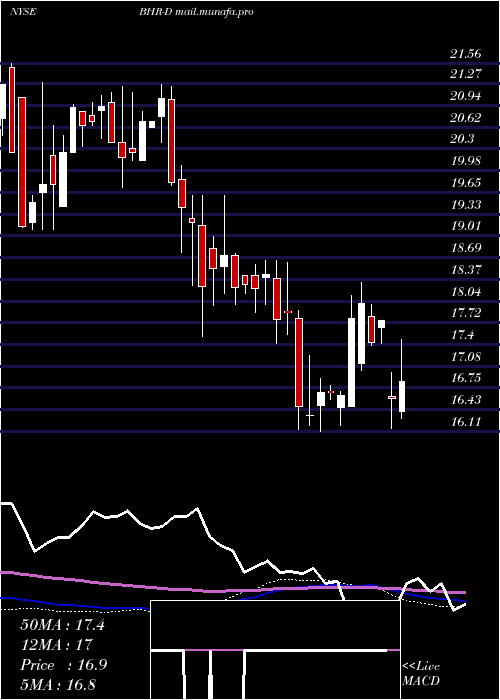Click the 20.94 price axis label

(466, 96)
